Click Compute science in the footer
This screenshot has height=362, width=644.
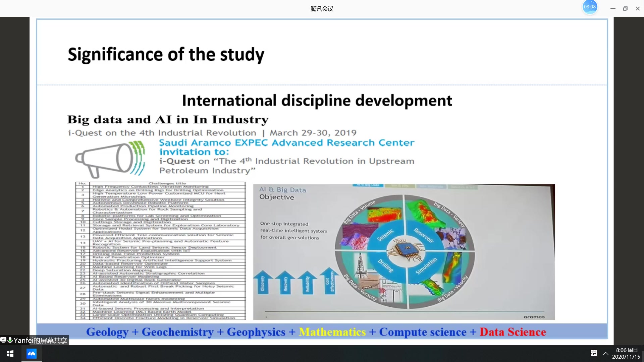pos(423,332)
